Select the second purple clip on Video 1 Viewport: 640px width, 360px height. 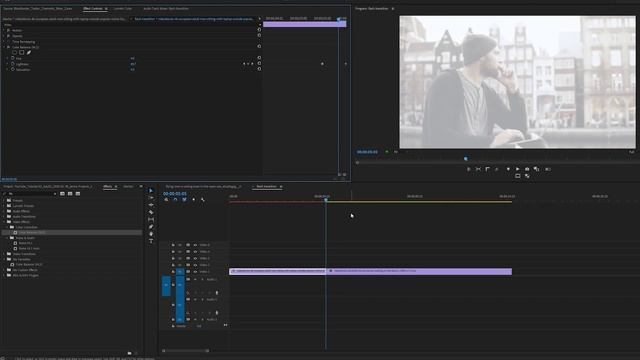pos(419,271)
